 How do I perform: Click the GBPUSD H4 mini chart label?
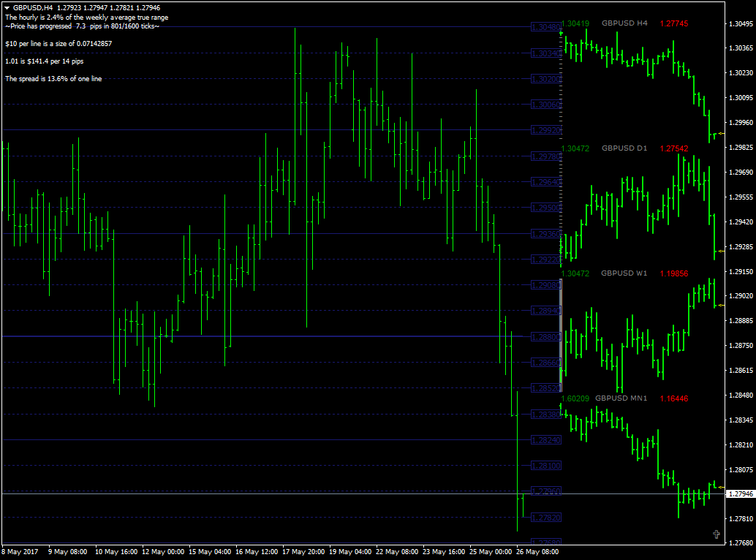pos(624,23)
